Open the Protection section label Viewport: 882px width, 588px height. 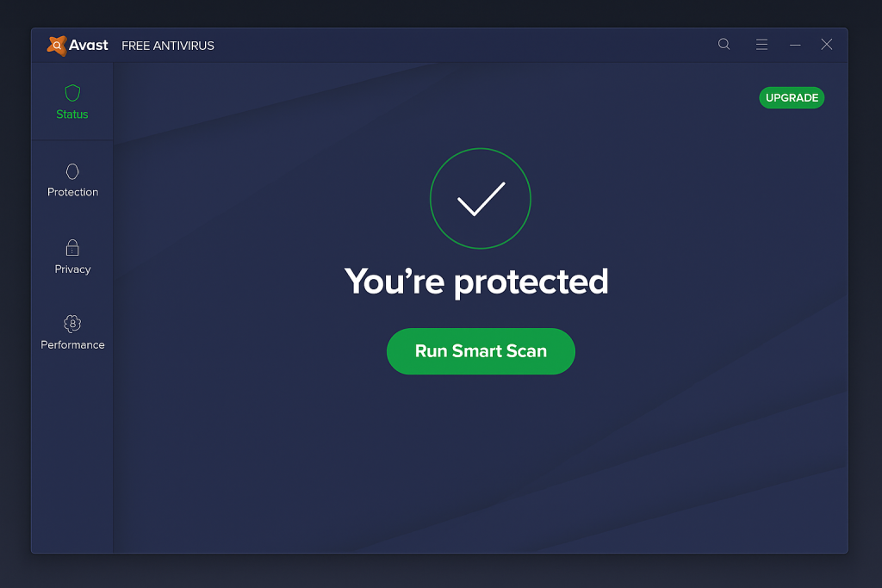point(72,192)
